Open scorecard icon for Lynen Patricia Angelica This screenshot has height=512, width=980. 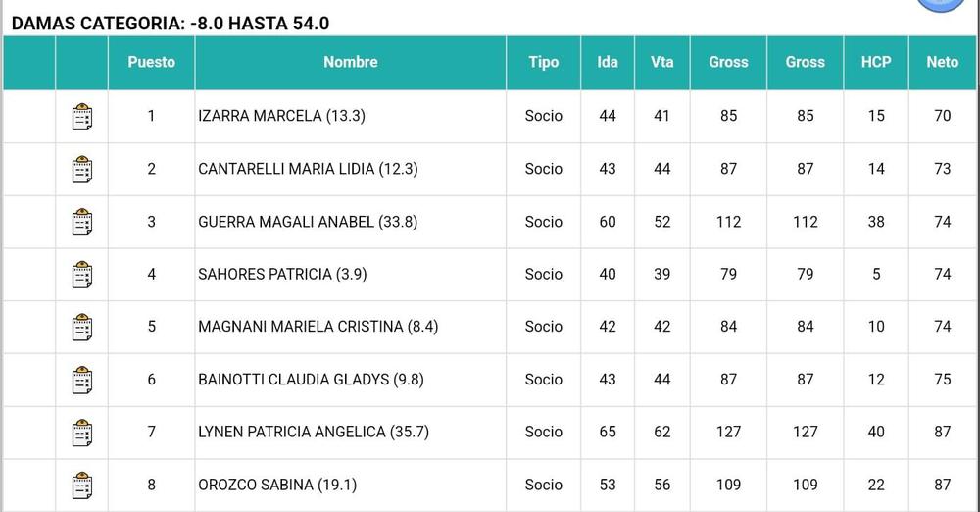click(x=82, y=433)
